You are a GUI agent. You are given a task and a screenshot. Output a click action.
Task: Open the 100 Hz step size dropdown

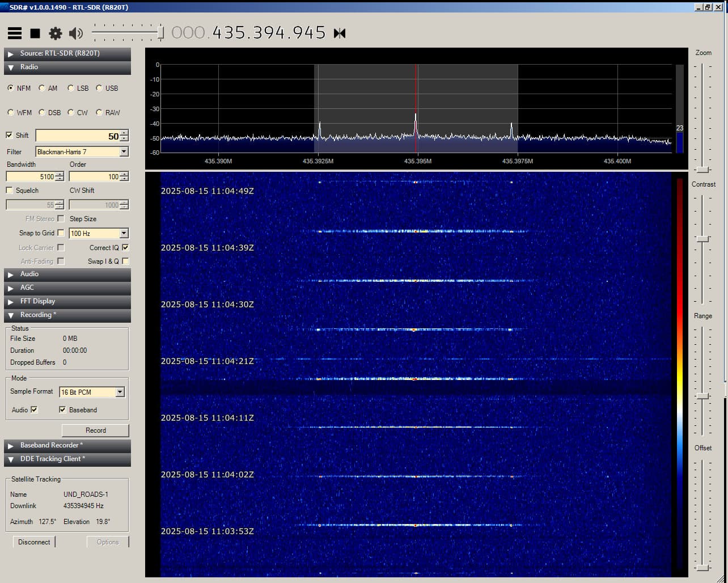124,234
